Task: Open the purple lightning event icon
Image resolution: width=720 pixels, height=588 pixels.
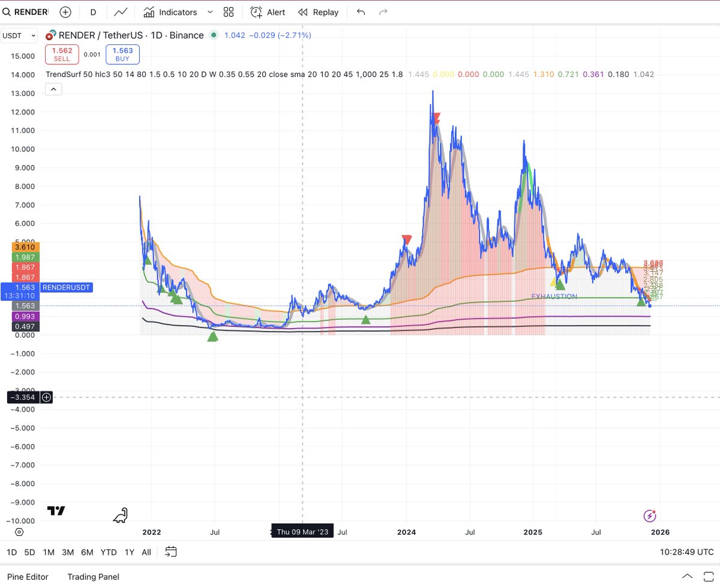Action: pyautogui.click(x=649, y=516)
